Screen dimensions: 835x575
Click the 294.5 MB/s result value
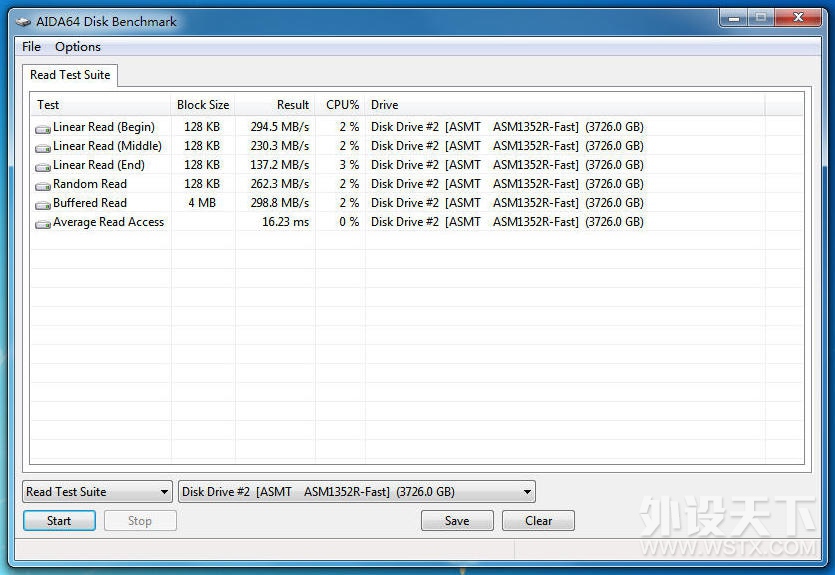[280, 127]
